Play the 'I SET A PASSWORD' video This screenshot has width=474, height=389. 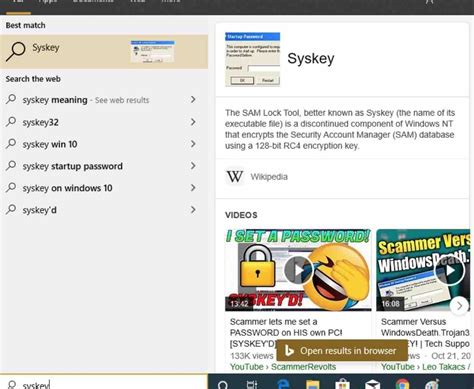click(x=298, y=270)
